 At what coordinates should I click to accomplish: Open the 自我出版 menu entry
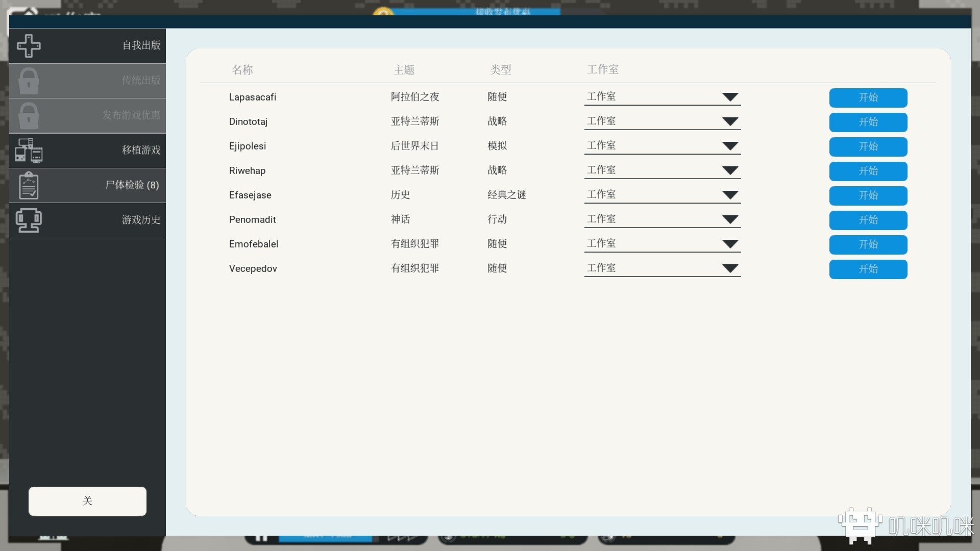tap(87, 46)
